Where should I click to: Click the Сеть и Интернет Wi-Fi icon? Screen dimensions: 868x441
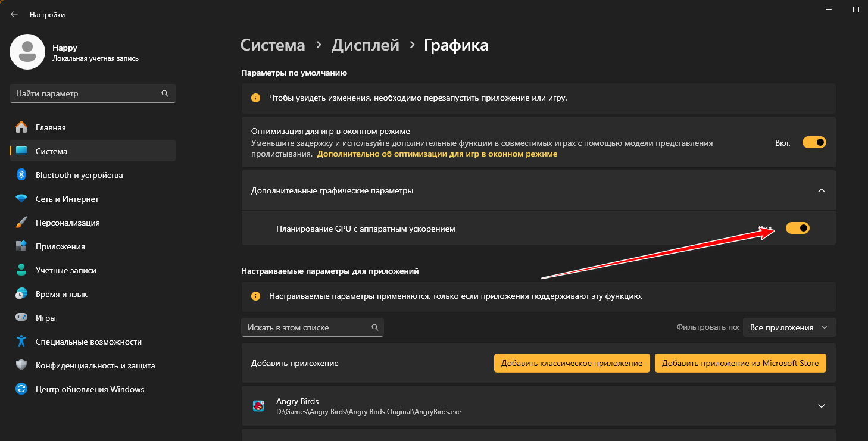pos(21,199)
